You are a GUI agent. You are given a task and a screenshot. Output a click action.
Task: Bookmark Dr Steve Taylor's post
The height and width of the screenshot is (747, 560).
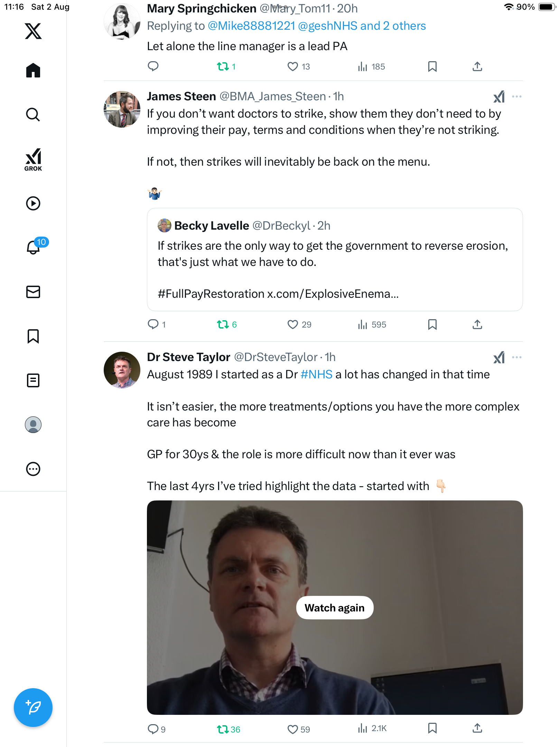[x=432, y=728]
